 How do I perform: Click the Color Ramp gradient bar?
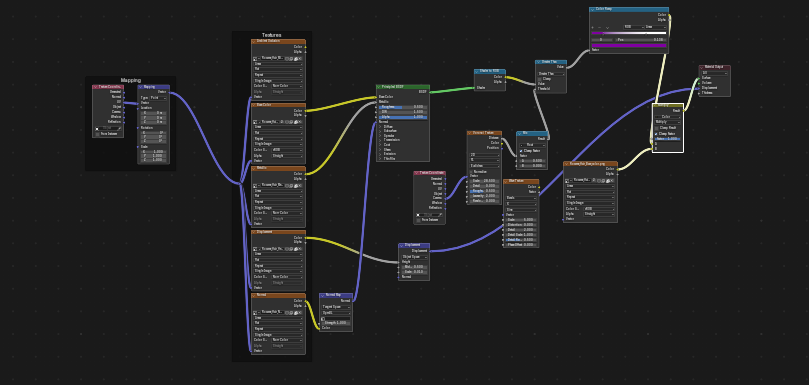629,33
